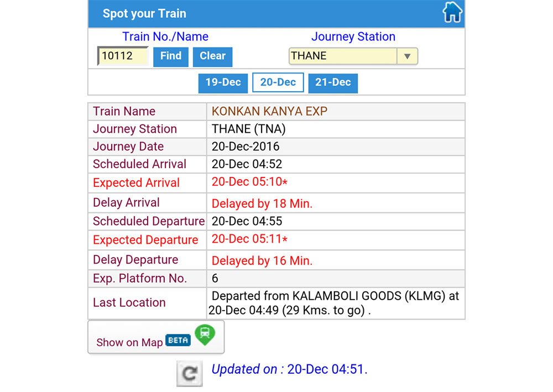The height and width of the screenshot is (392, 553).
Task: Open the Journey Station THANE combo box
Action: click(343, 56)
